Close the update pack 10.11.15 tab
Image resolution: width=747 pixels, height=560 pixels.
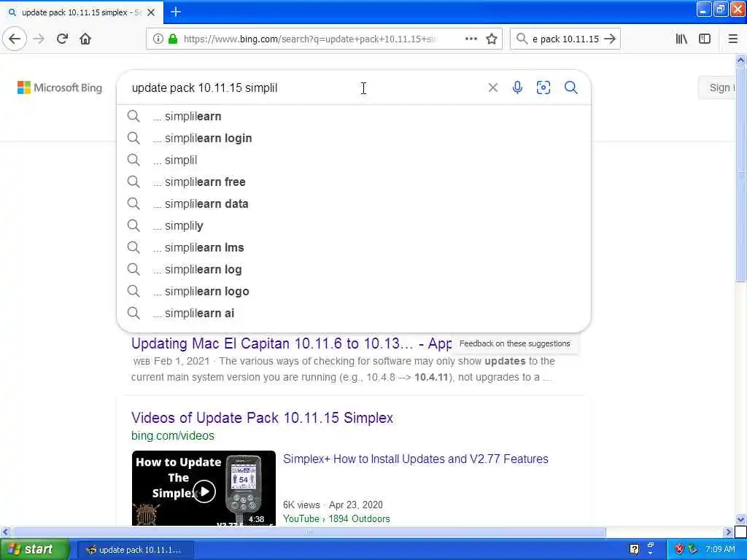[x=151, y=12]
